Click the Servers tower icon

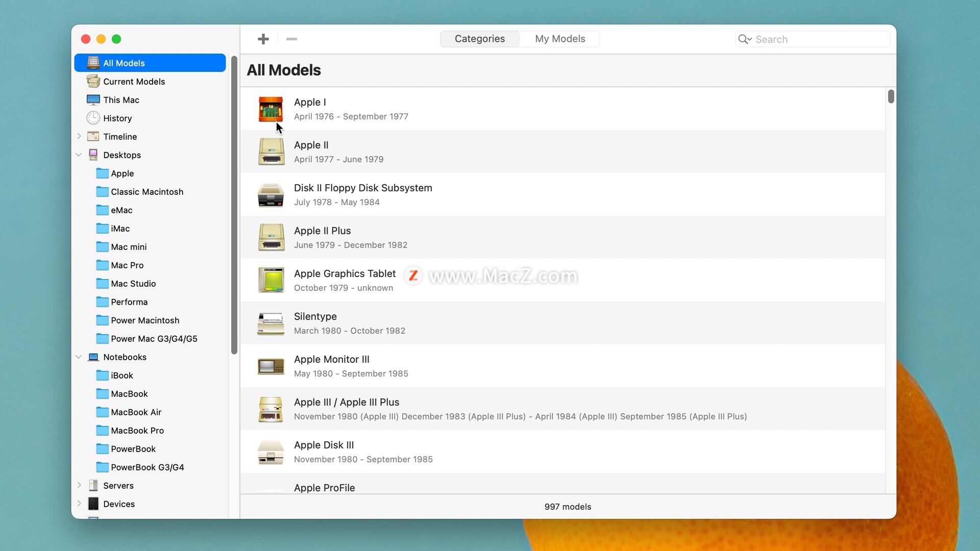[x=93, y=485]
